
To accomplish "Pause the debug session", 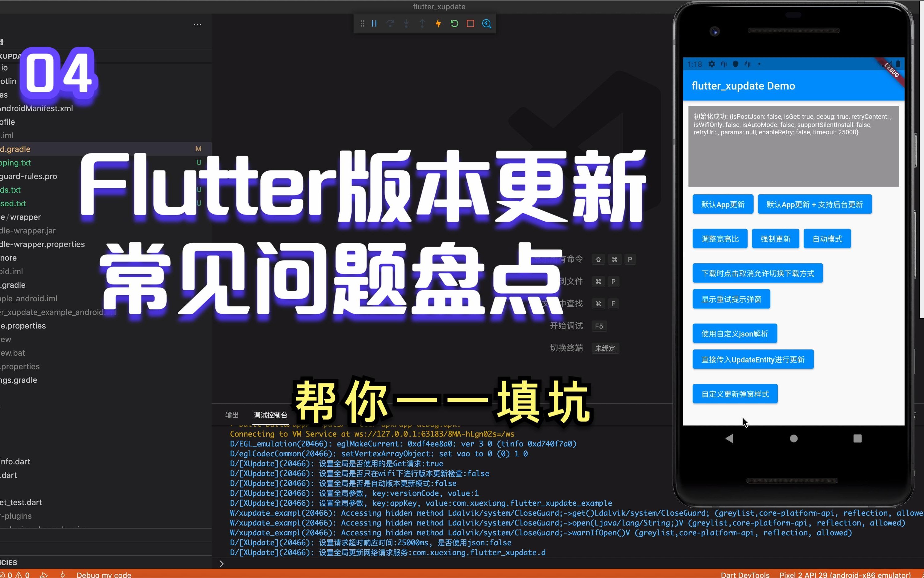I will tap(374, 24).
